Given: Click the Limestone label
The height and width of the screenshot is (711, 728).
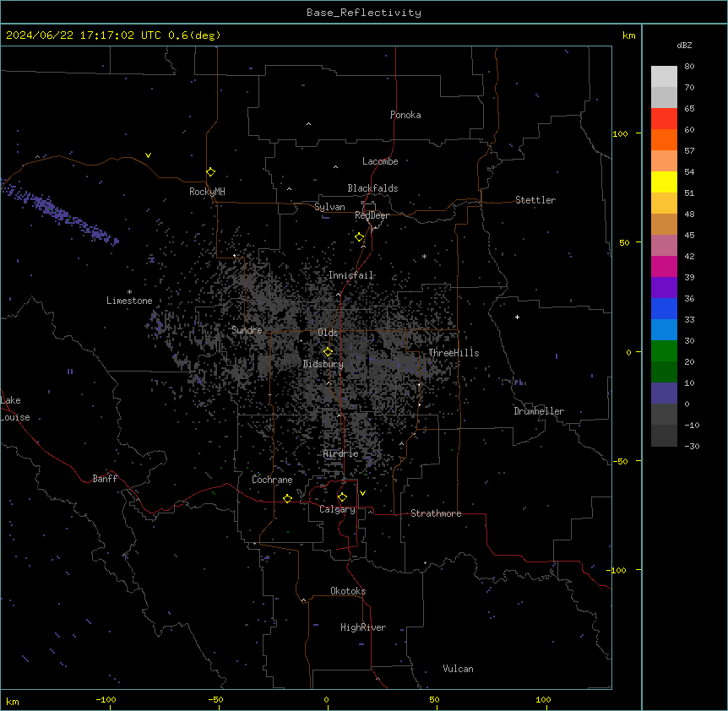Looking at the screenshot, I should tap(129, 301).
